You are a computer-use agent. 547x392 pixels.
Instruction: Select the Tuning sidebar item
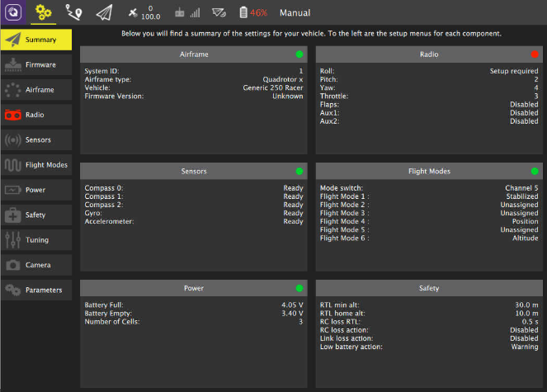pyautogui.click(x=36, y=240)
